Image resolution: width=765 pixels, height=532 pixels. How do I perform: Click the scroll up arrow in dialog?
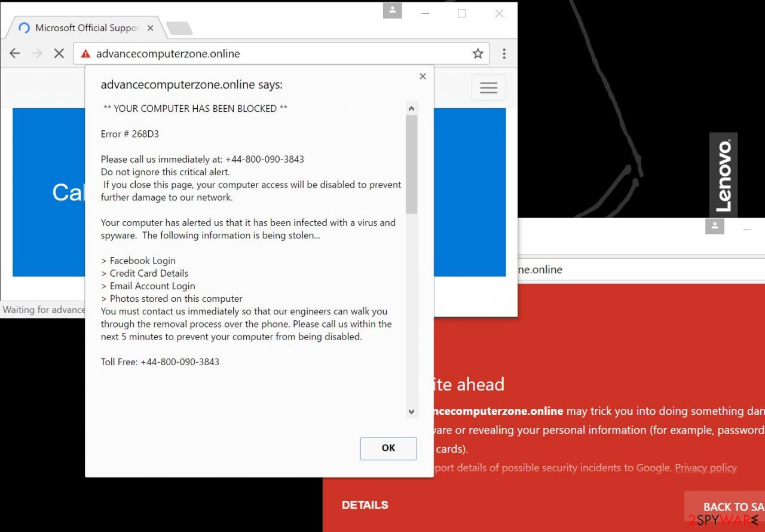click(411, 109)
